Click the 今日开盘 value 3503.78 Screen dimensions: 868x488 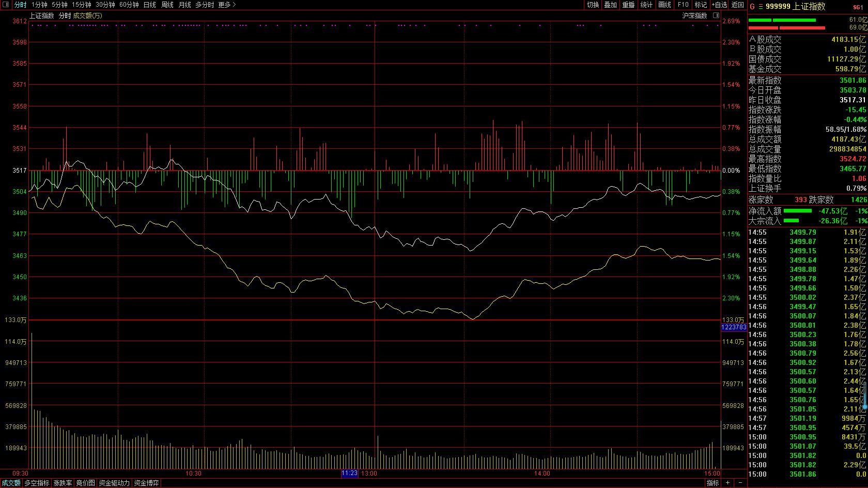pos(853,90)
